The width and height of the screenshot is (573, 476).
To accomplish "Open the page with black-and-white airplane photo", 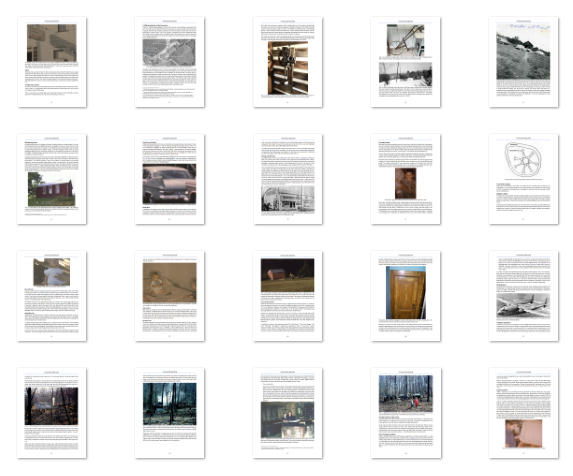I will (524, 296).
